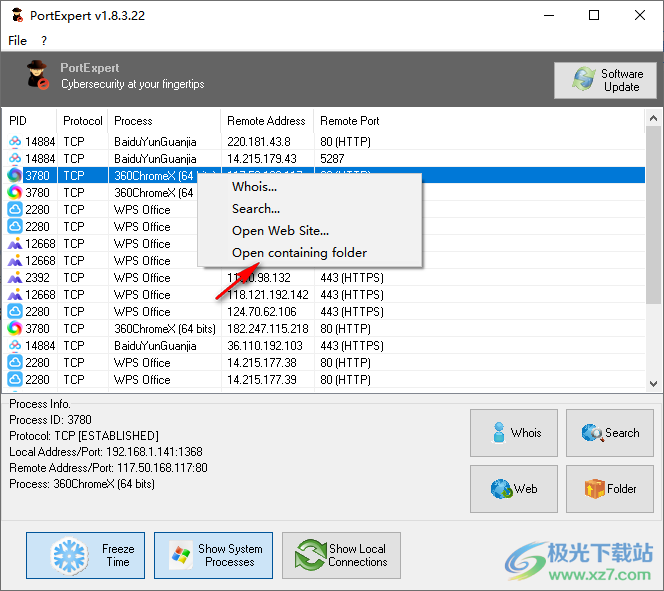Click the WPS cloud icon in the 14.215.177.38 row

[x=15, y=362]
